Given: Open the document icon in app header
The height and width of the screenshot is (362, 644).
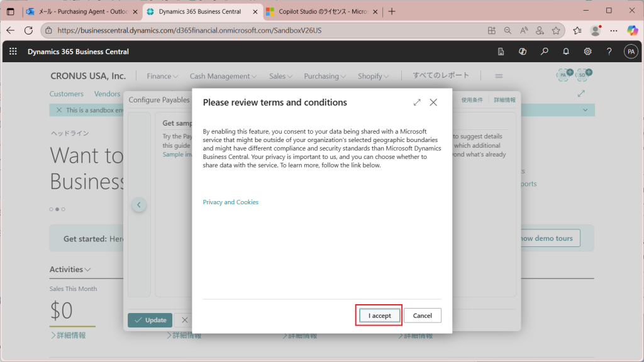Looking at the screenshot, I should coord(501,52).
